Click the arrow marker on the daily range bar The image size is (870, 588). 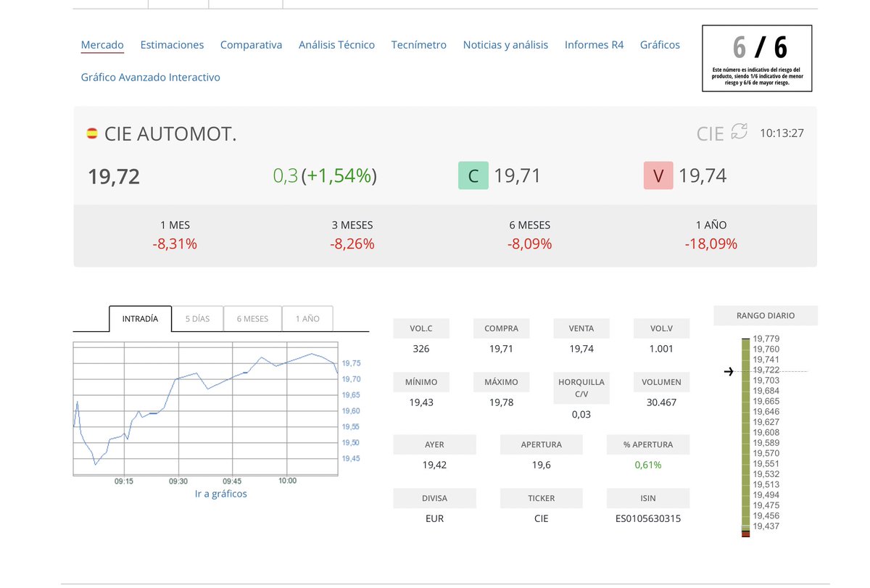[x=729, y=372]
